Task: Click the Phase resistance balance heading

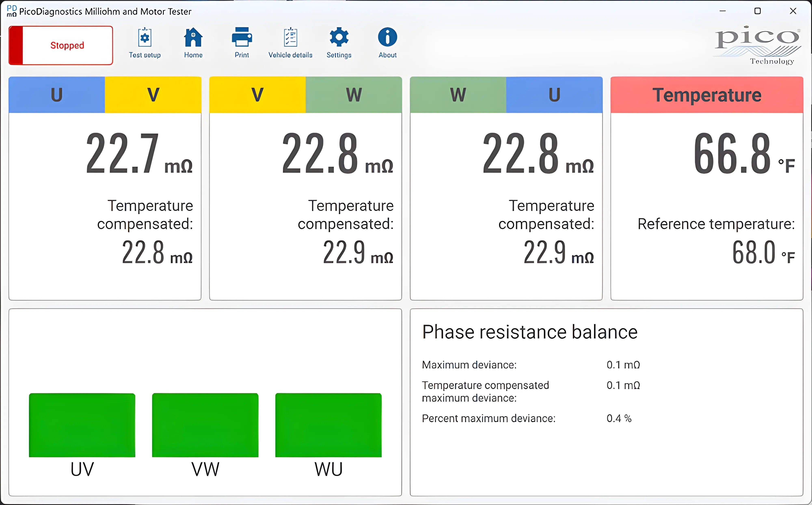Action: 530,332
